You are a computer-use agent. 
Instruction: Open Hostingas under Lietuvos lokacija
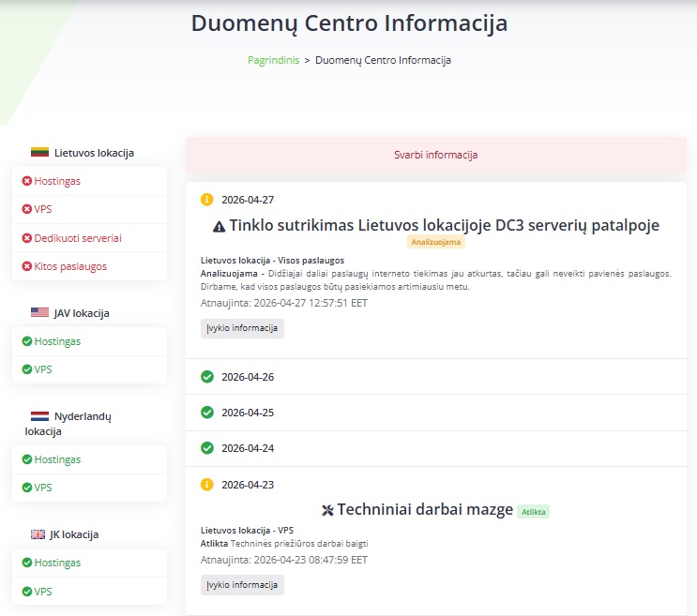57,181
